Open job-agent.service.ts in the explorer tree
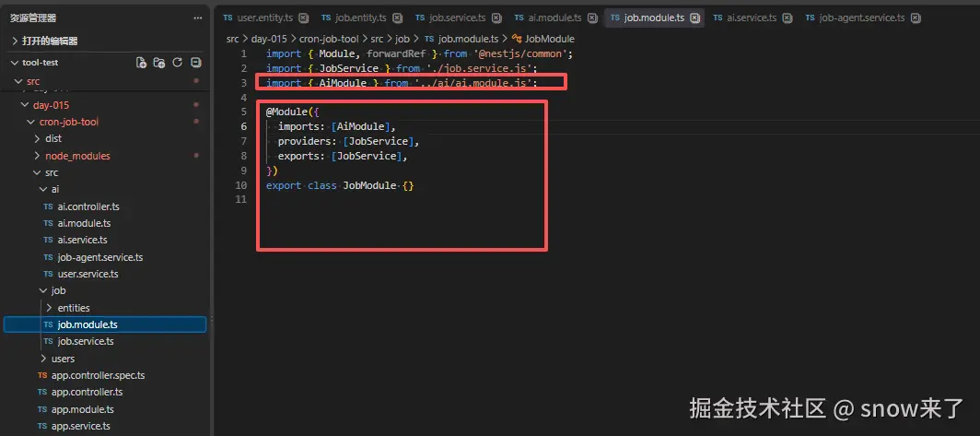980x436 pixels. point(100,257)
